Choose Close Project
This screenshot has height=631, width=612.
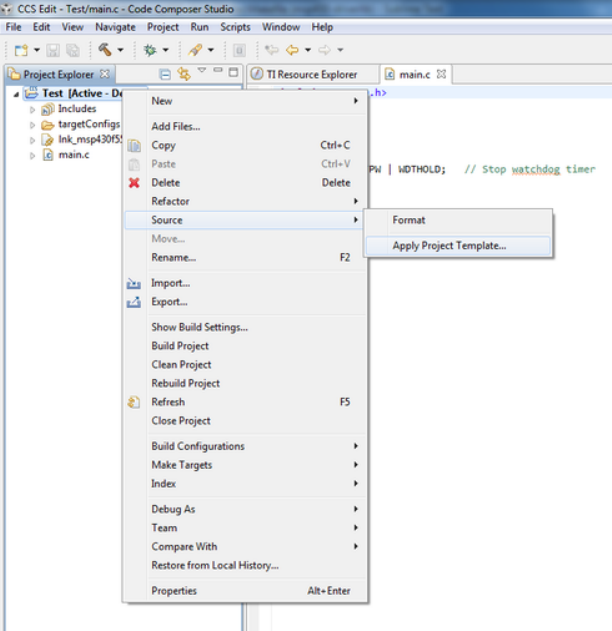(x=245, y=421)
